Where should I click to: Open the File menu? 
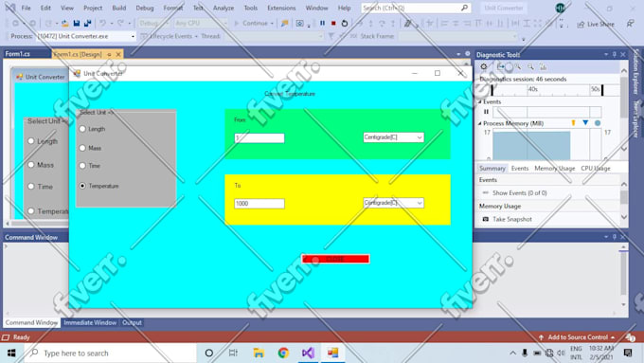pos(26,8)
